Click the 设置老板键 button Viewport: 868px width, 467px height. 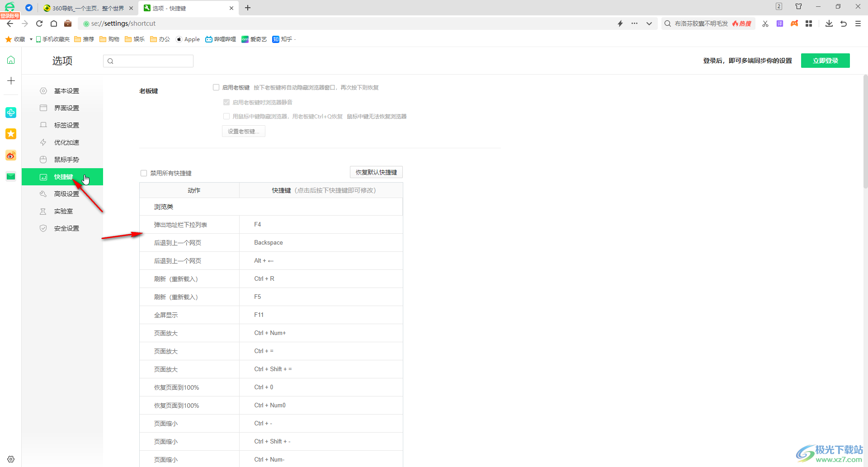coord(244,131)
